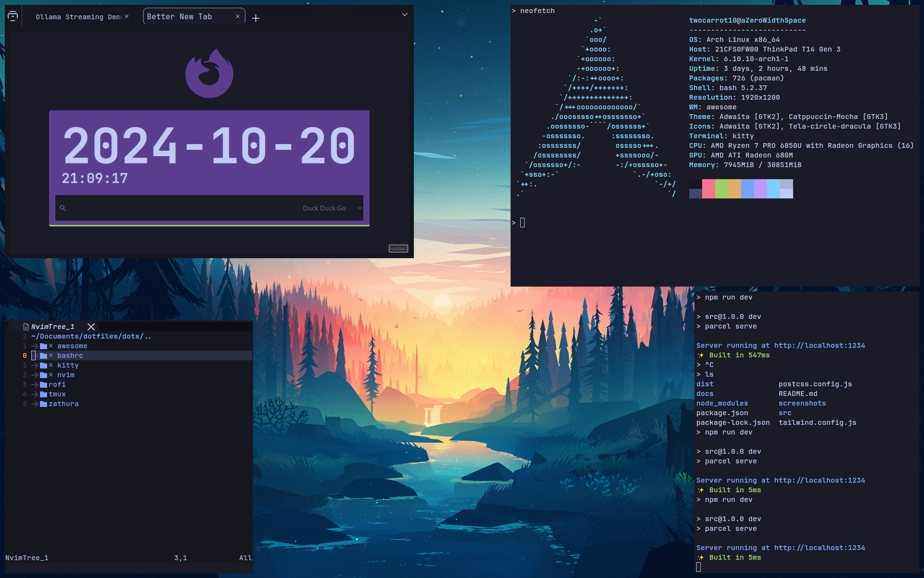Close the Ollama Streaming Demo tab
The width and height of the screenshot is (924, 578).
[127, 16]
